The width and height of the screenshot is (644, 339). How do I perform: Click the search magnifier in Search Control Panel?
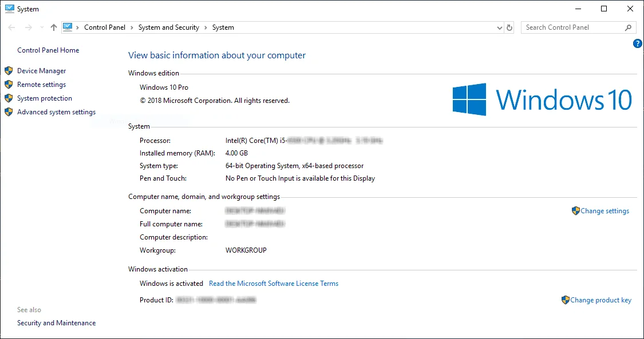tap(628, 27)
